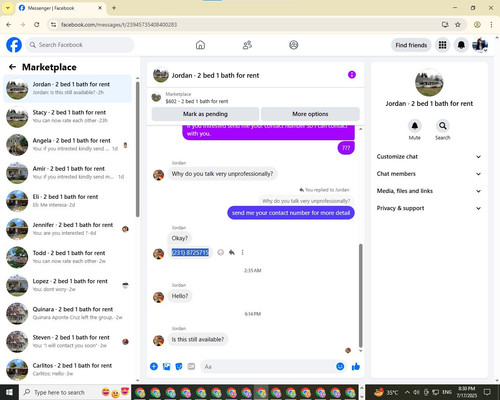Image resolution: width=500 pixels, height=400 pixels.
Task: Send a thumbs-up like
Action: (356, 367)
